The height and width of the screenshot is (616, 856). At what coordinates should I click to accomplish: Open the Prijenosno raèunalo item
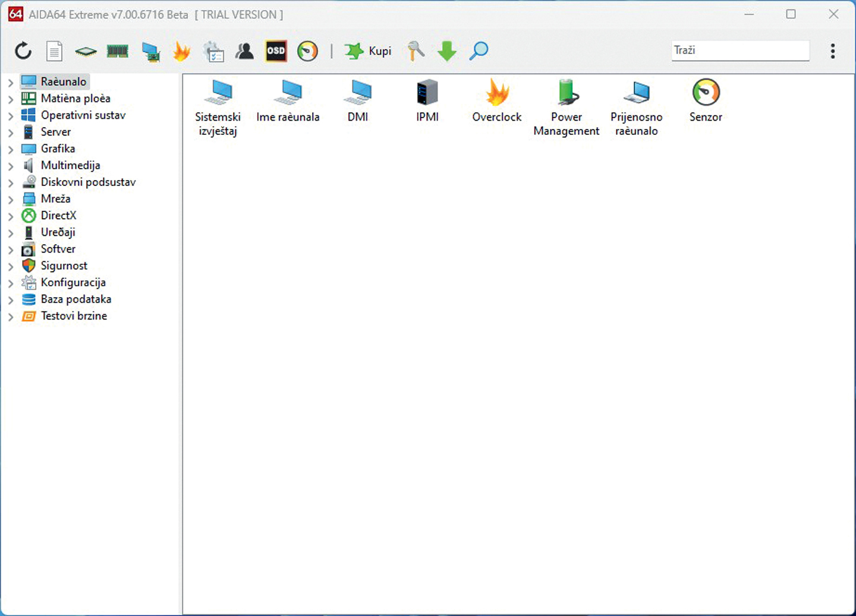636,108
